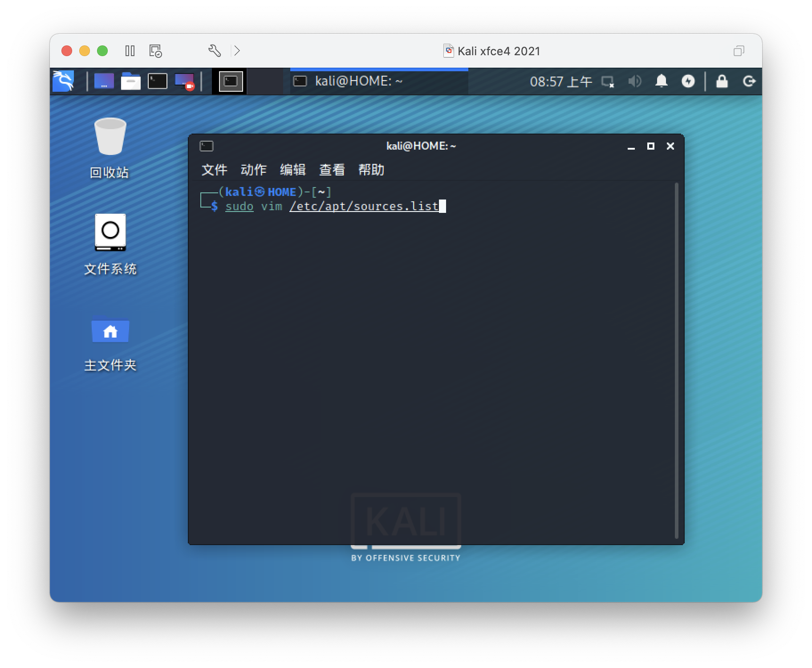Switch to the active workspace in pager
The image size is (812, 668).
[231, 81]
